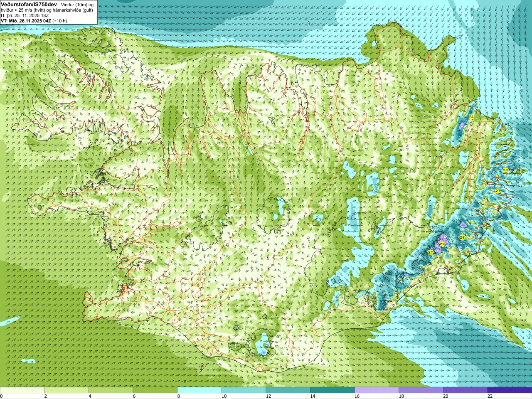Click the legend scale label "22"
This screenshot has width=532, height=399.
click(490, 396)
